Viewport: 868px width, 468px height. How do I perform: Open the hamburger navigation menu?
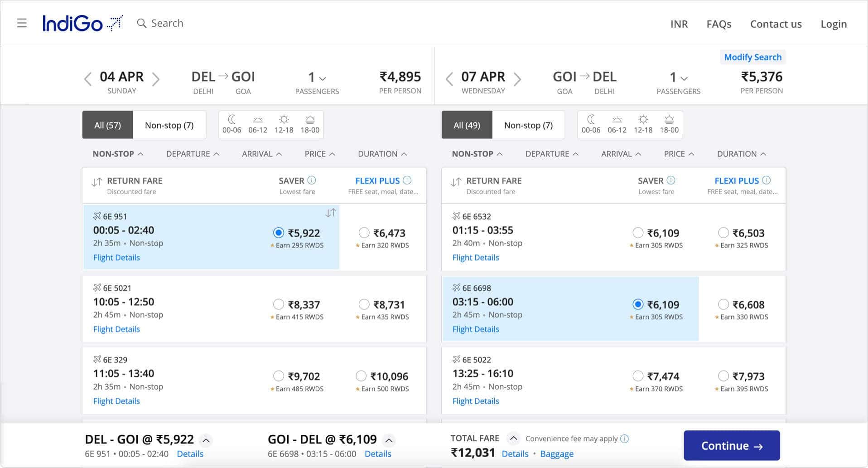22,23
